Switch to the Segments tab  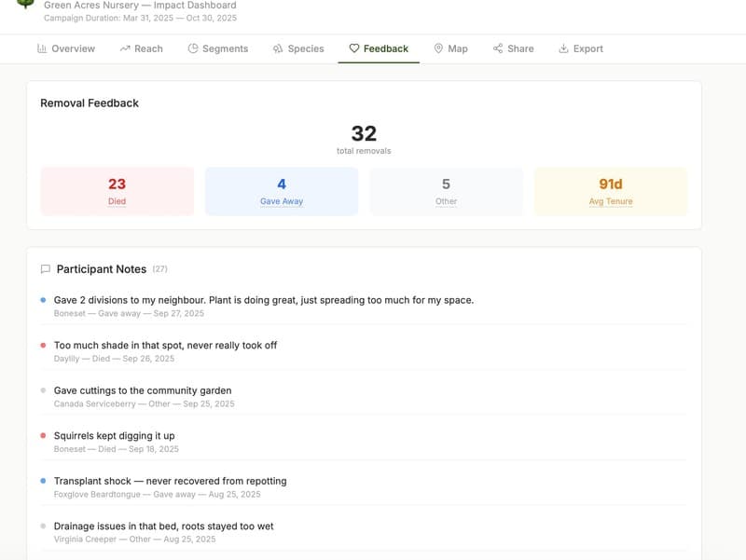(x=218, y=48)
